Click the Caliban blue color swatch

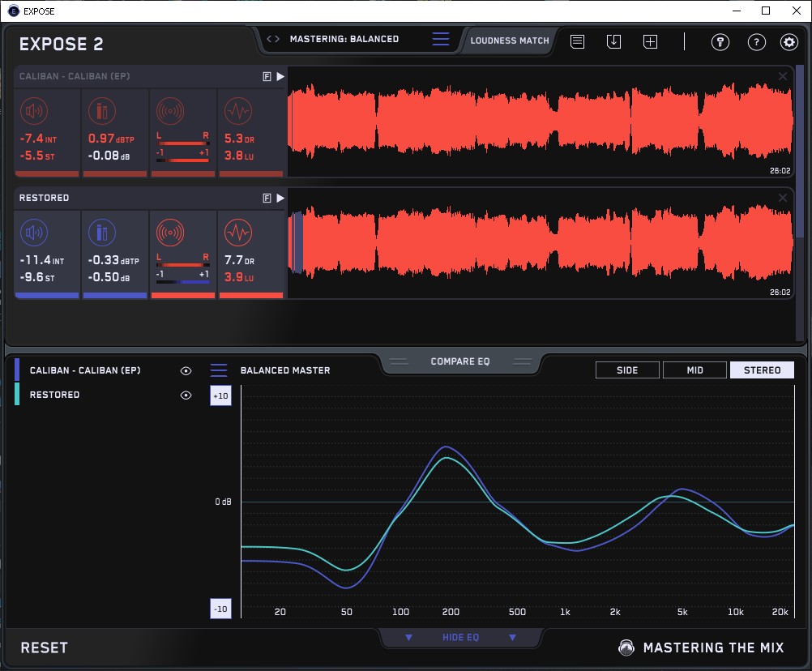(x=17, y=370)
